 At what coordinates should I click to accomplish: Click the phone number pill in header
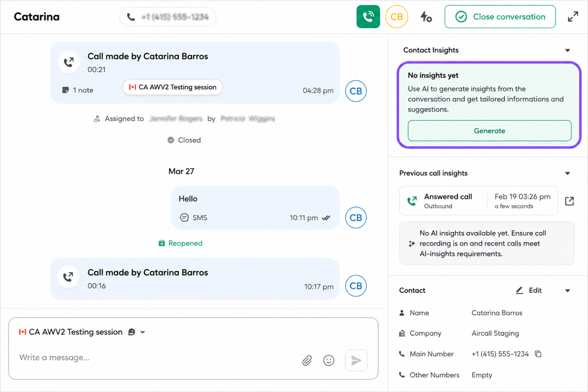[168, 17]
